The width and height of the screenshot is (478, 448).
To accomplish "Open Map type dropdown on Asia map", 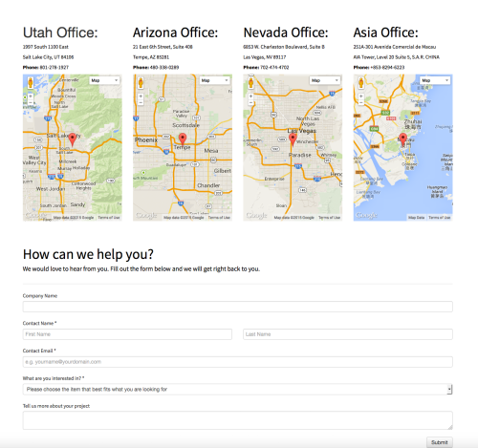I will (x=435, y=80).
